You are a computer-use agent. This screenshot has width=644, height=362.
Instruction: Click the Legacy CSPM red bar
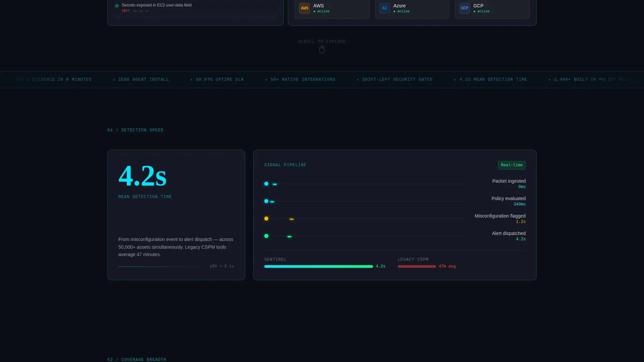pyautogui.click(x=417, y=266)
